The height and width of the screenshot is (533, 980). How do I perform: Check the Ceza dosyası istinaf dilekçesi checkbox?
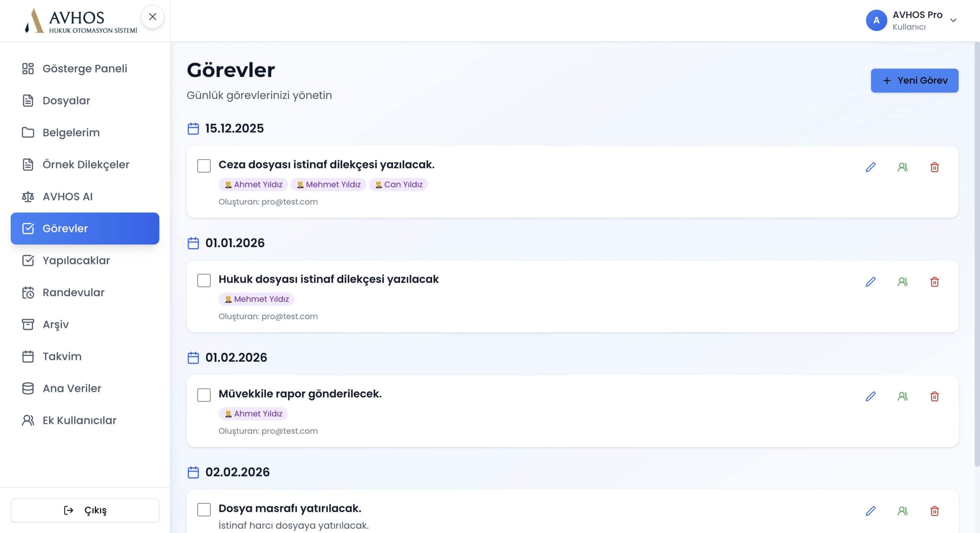204,166
